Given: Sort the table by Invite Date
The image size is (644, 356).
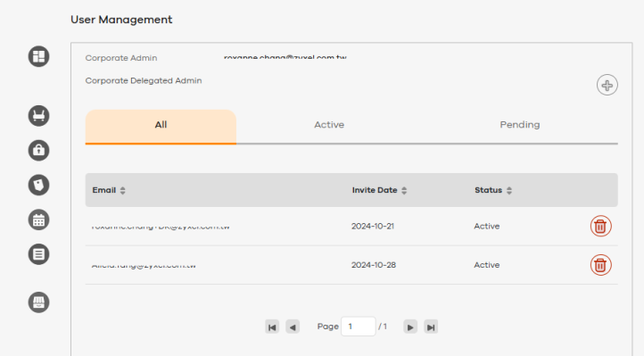Looking at the screenshot, I should (x=404, y=191).
